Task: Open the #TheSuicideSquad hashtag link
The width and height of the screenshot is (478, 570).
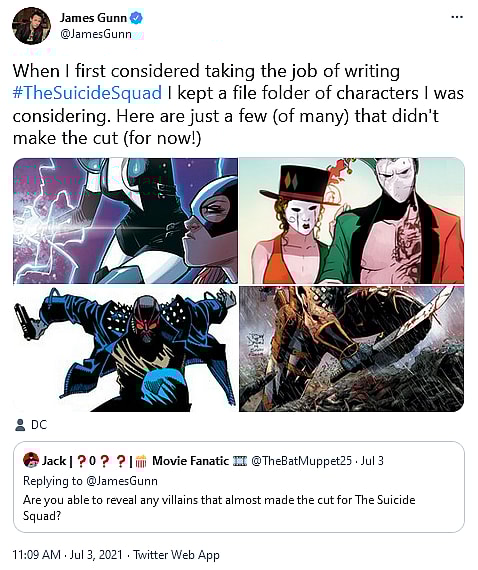Action: [87, 93]
